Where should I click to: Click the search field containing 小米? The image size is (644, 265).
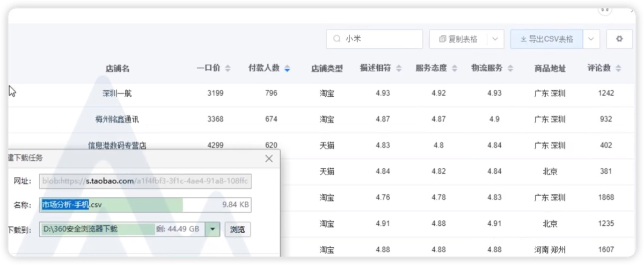click(x=375, y=39)
